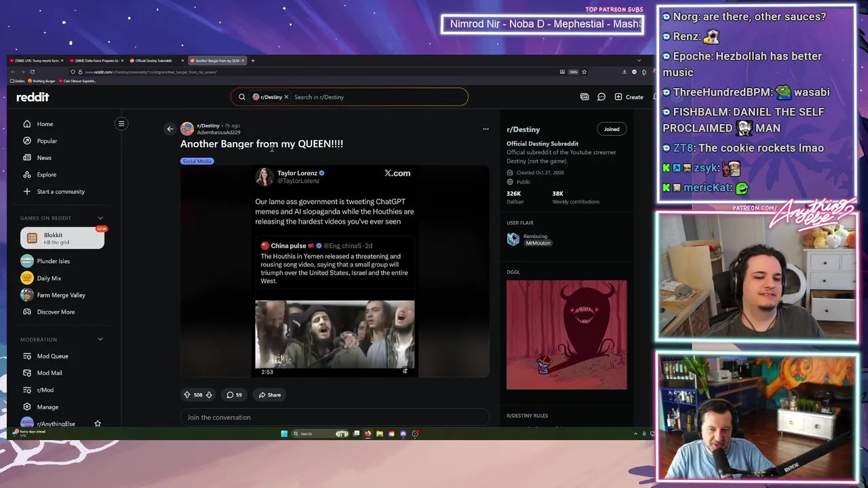Open Discord from the taskbar
868x488 pixels.
403,434
